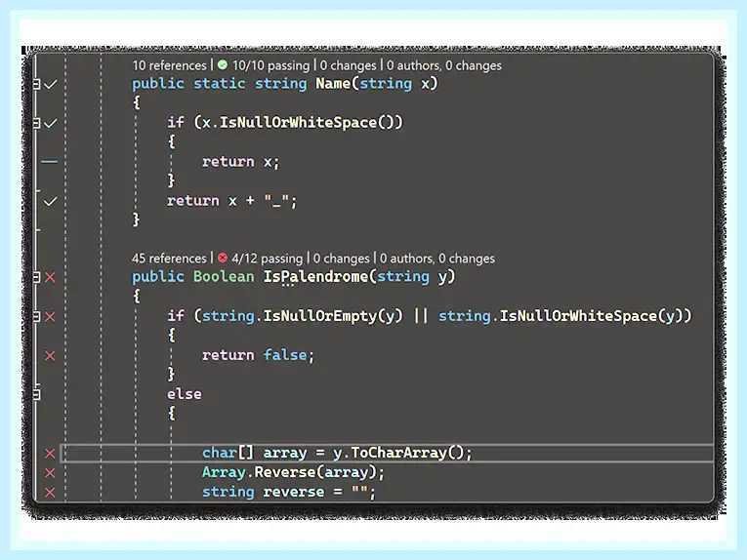Click checkmark beside 'return x + "_"' line
The image size is (747, 560).
click(x=50, y=202)
